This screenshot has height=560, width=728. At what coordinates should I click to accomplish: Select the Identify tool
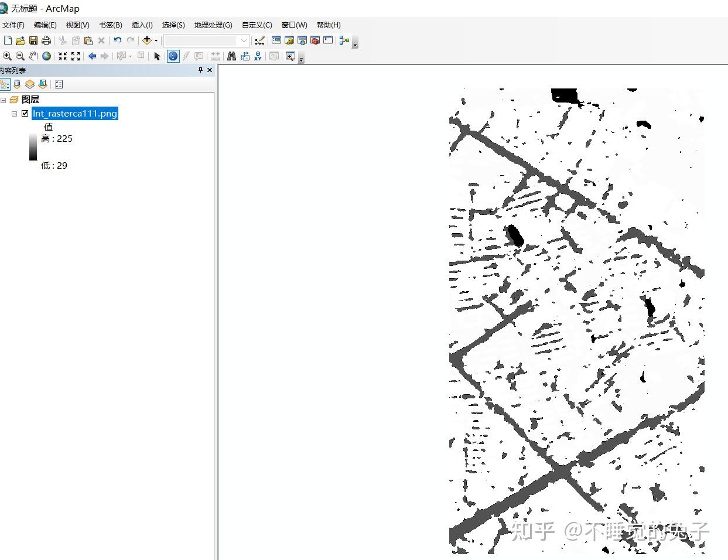point(173,56)
